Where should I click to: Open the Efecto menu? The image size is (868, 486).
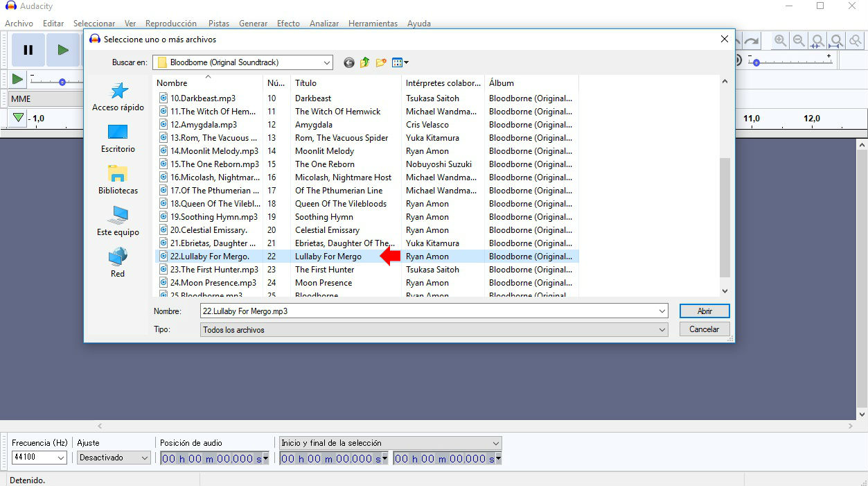pos(288,24)
